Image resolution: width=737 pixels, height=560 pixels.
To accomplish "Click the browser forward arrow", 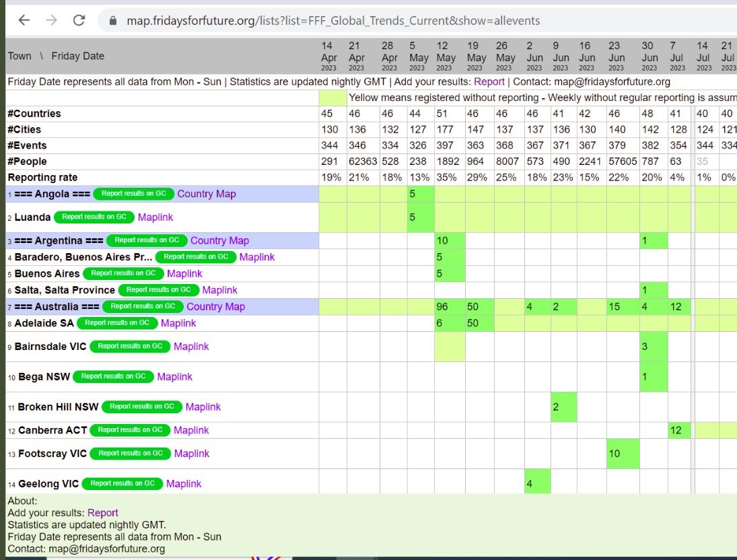I will (x=51, y=20).
